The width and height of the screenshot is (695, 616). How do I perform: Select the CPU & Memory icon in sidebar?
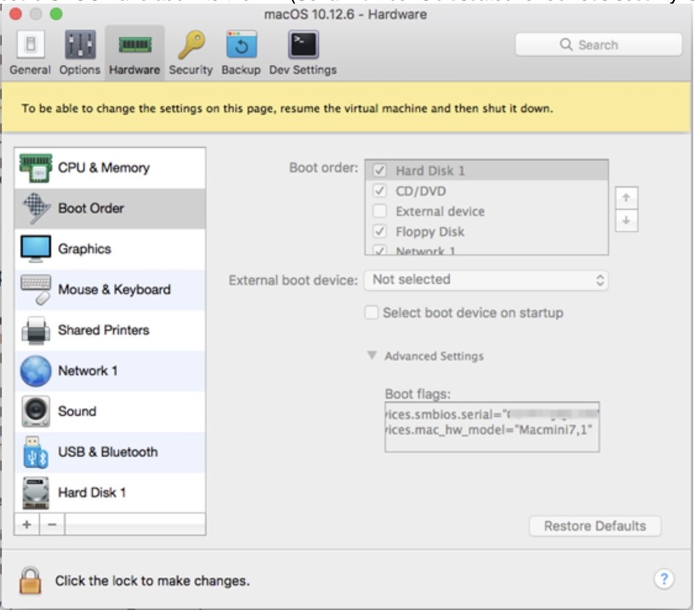(x=36, y=168)
